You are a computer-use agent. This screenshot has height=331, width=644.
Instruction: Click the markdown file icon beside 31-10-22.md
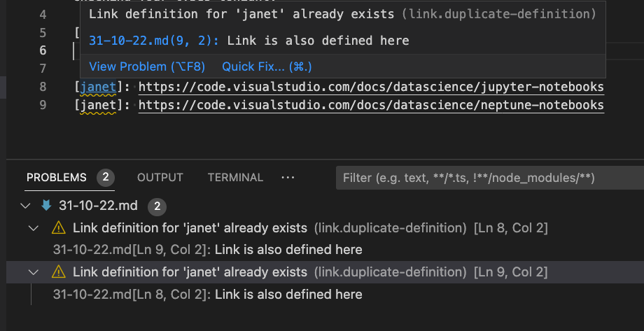(46, 206)
